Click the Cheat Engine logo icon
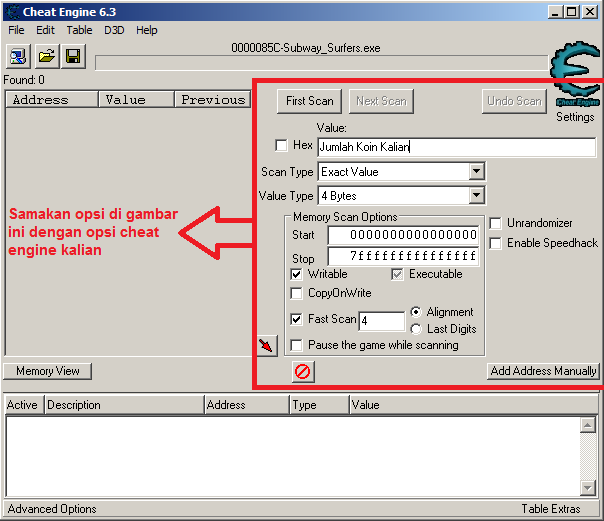Image resolution: width=604 pixels, height=521 pixels. pyautogui.click(x=576, y=73)
